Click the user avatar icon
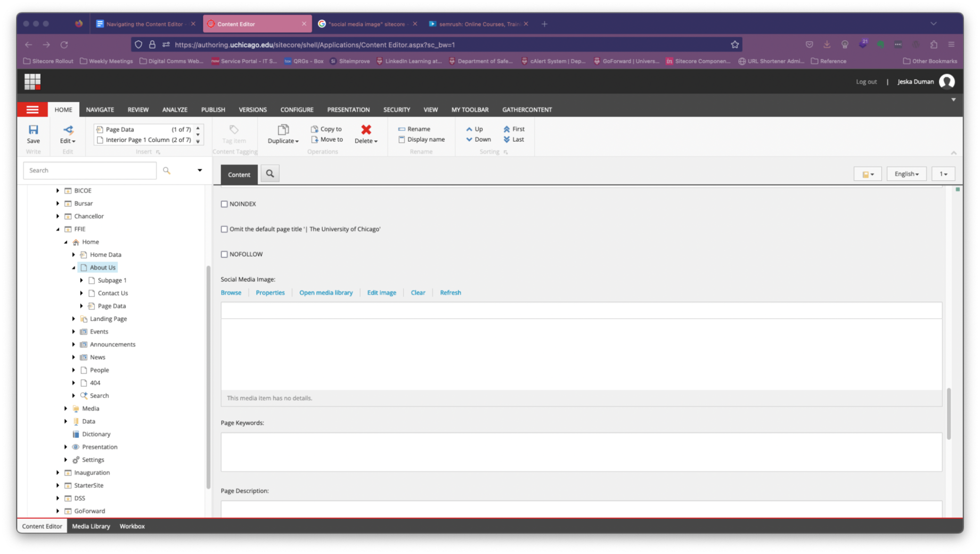Image resolution: width=980 pixels, height=554 pixels. pyautogui.click(x=947, y=81)
